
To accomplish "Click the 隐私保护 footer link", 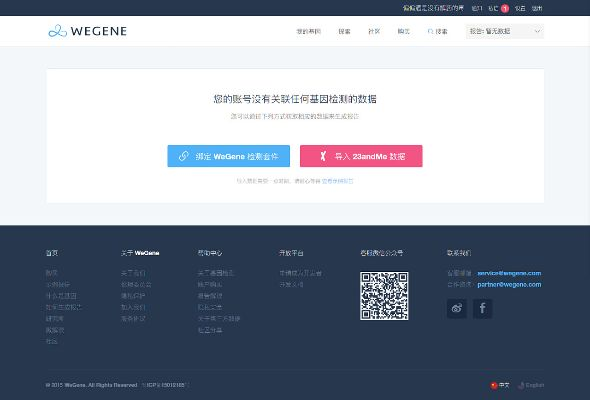I will tap(133, 296).
